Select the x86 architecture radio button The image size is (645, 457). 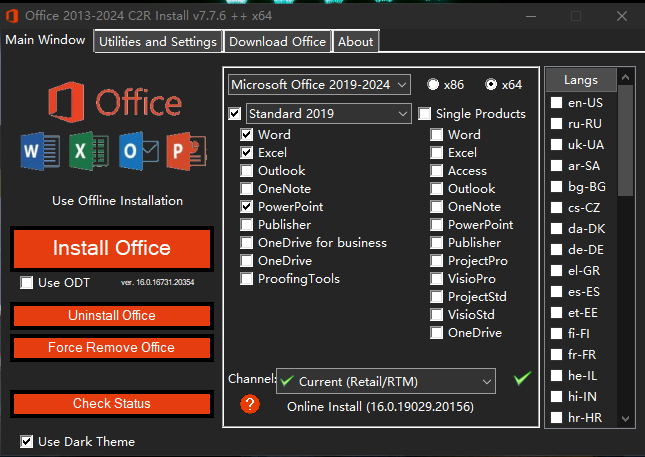click(433, 84)
